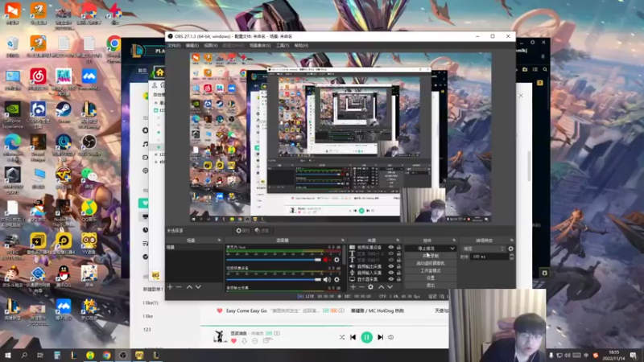Show the Text (GDI+) 2 source
The height and width of the screenshot is (362, 644).
point(391,253)
